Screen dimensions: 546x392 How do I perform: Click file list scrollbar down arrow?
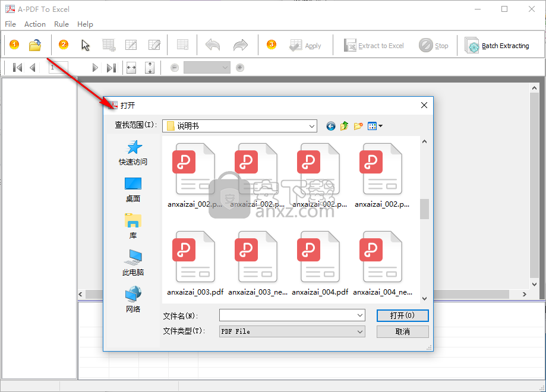[x=424, y=298]
